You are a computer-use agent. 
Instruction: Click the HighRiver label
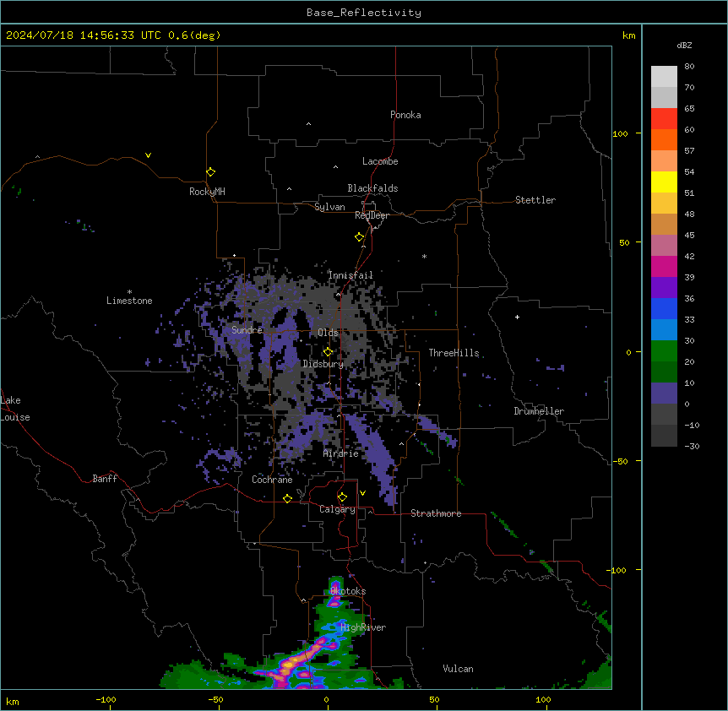pos(363,627)
